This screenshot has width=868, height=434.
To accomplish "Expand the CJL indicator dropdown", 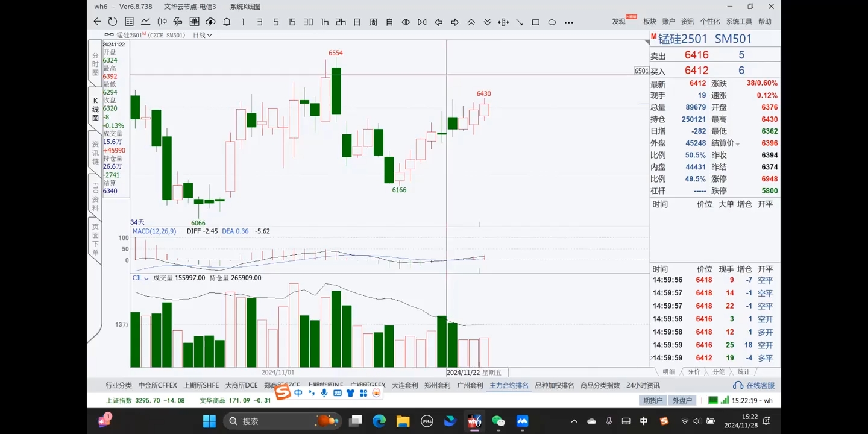I will coord(146,278).
